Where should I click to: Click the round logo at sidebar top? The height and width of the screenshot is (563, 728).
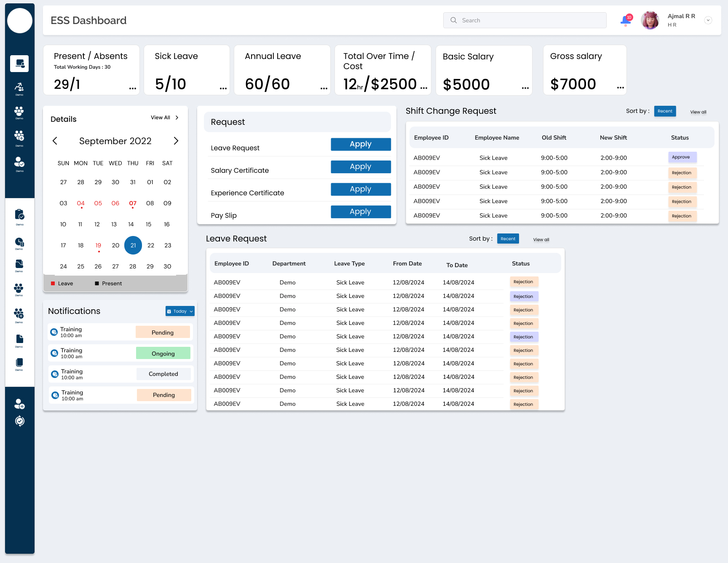pos(20,21)
